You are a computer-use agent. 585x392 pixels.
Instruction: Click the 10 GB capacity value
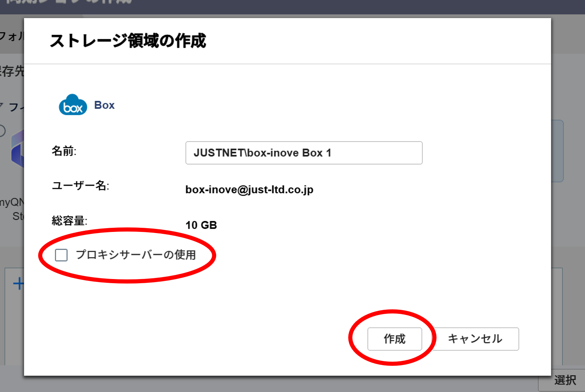click(201, 225)
